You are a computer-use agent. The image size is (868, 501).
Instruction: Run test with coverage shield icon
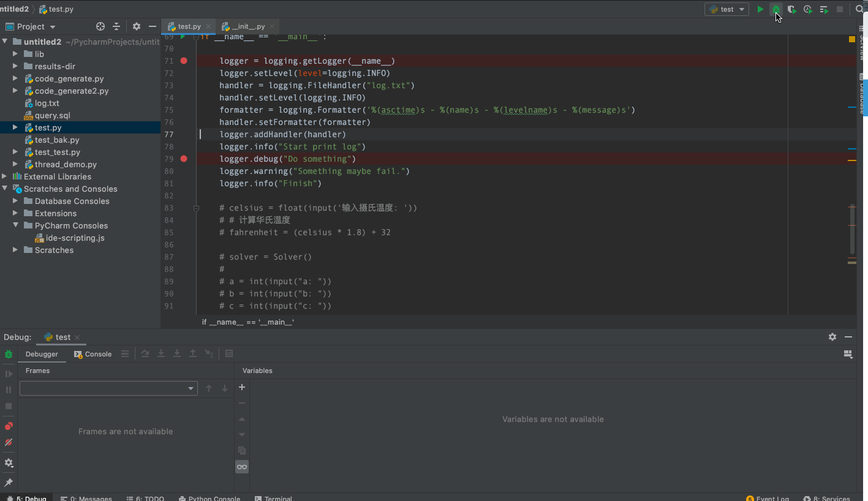tap(792, 9)
